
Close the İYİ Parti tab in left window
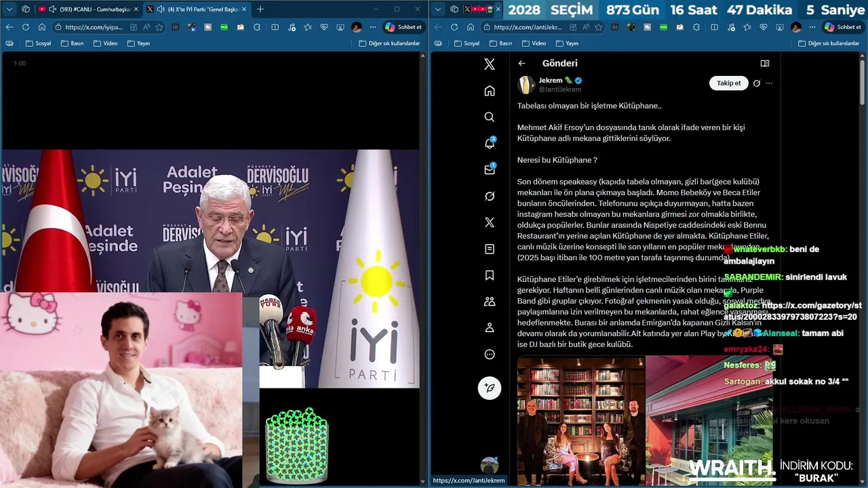click(244, 9)
